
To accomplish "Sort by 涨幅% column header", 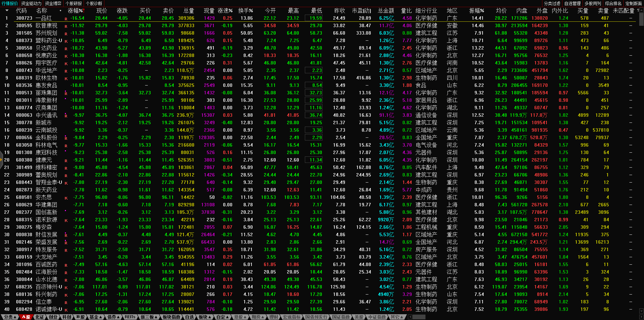I will pos(75,11).
